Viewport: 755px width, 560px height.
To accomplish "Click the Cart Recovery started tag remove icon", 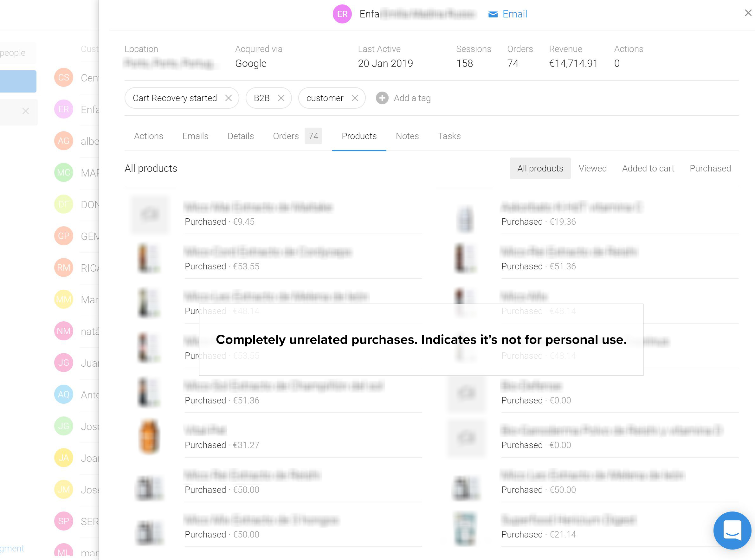I will [229, 98].
